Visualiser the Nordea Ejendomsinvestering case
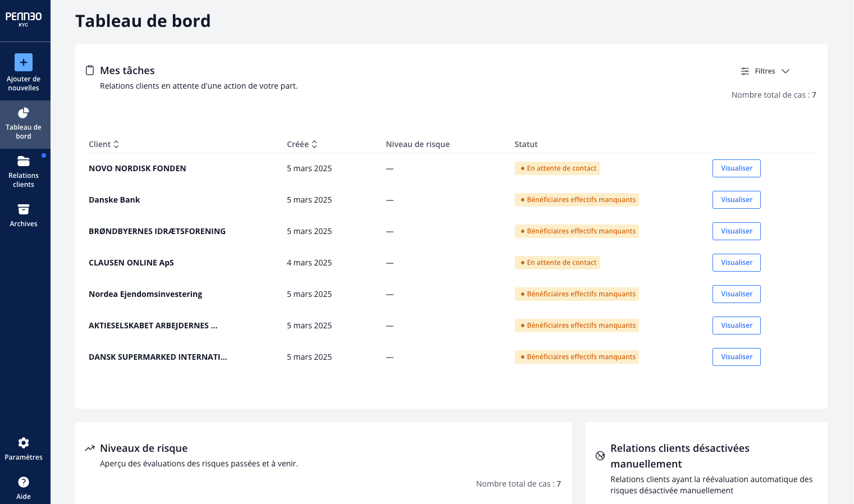Viewport: 854px width, 504px height. point(737,294)
